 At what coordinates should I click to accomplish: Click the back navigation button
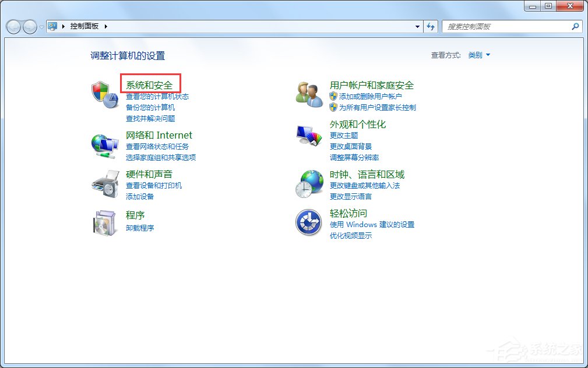pos(13,26)
